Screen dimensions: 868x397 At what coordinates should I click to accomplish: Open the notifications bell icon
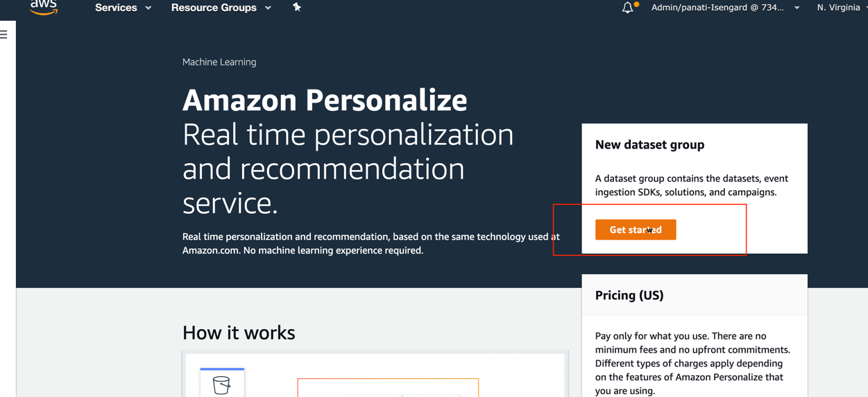pyautogui.click(x=627, y=8)
